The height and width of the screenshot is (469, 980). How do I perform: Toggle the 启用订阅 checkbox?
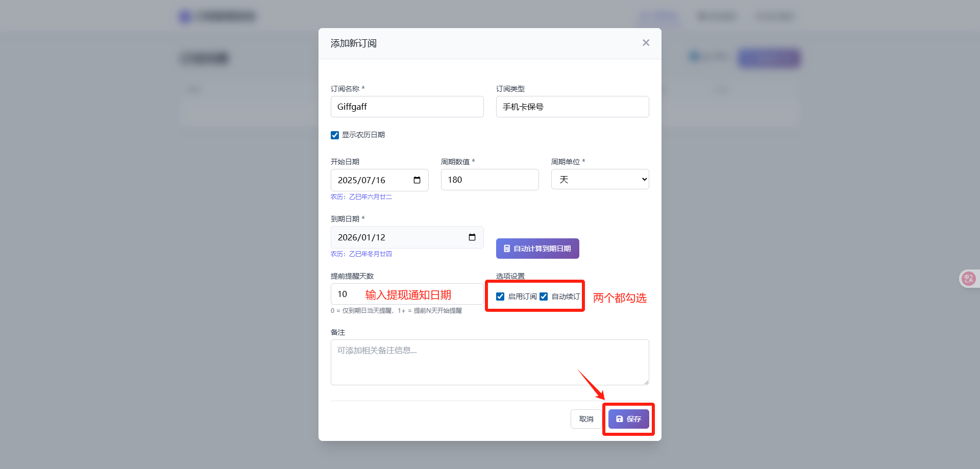(x=500, y=297)
